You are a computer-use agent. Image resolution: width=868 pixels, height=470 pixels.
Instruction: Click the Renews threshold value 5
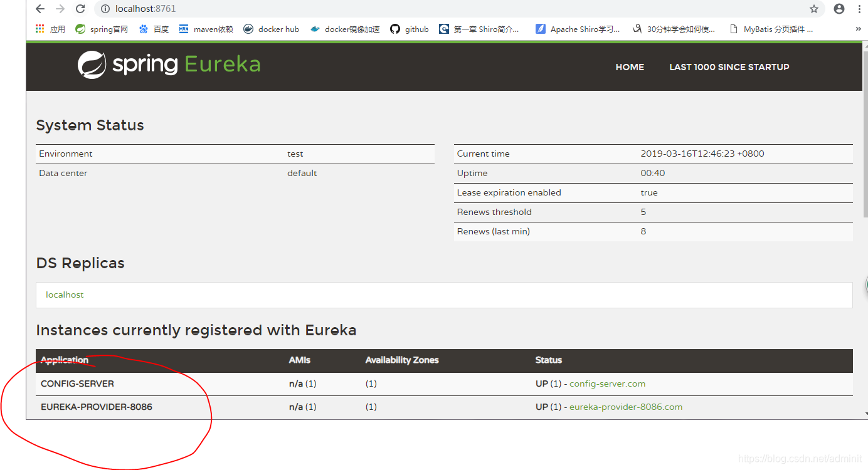pos(643,212)
